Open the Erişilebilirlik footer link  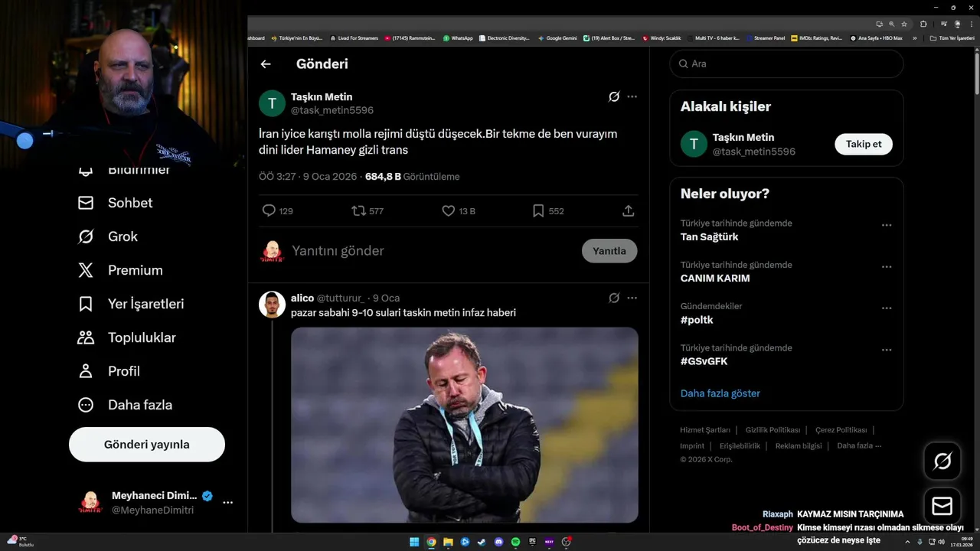click(x=740, y=446)
